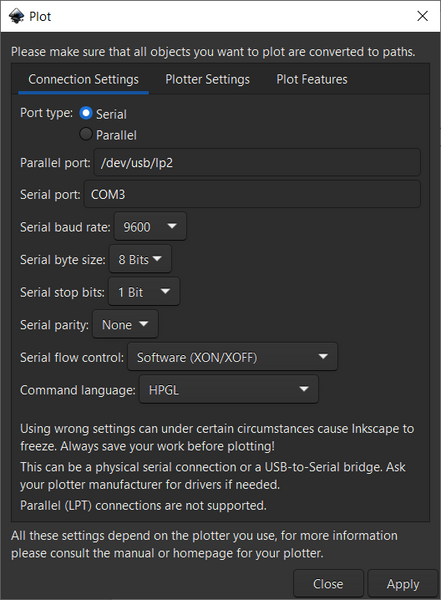This screenshot has height=600, width=441.
Task: Click 'Parallel (LPT) connections are not supported.' text
Action: 143,505
